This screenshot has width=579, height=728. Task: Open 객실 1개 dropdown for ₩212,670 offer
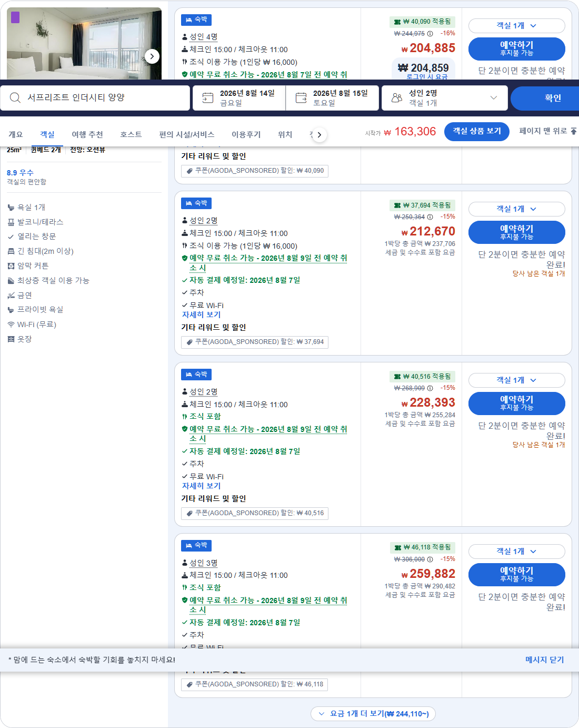(x=517, y=209)
